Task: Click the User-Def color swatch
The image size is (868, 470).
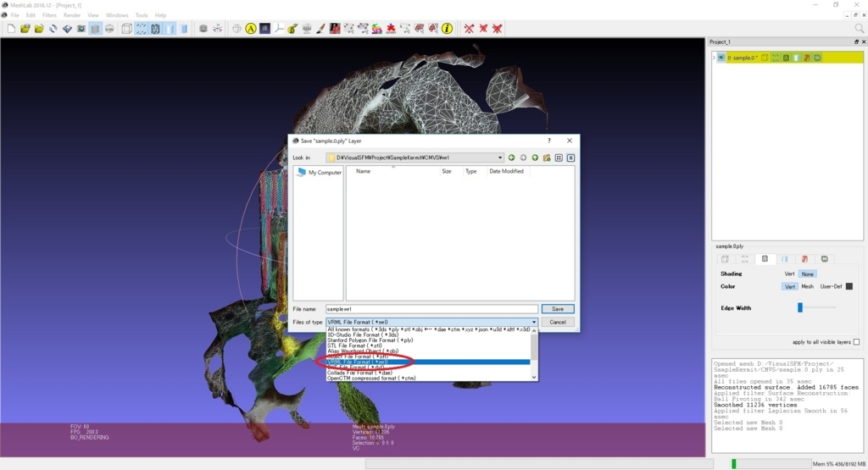Action: pos(849,286)
